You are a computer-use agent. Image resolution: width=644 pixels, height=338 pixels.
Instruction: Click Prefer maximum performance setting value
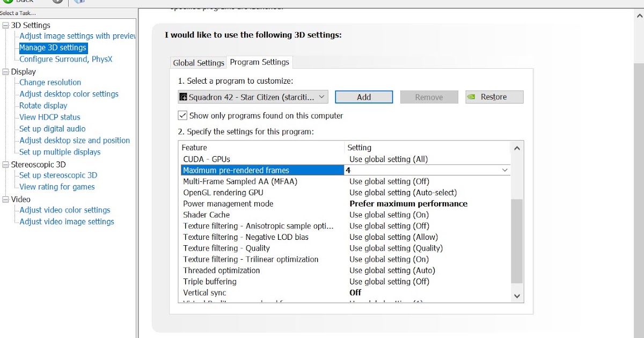tap(408, 204)
